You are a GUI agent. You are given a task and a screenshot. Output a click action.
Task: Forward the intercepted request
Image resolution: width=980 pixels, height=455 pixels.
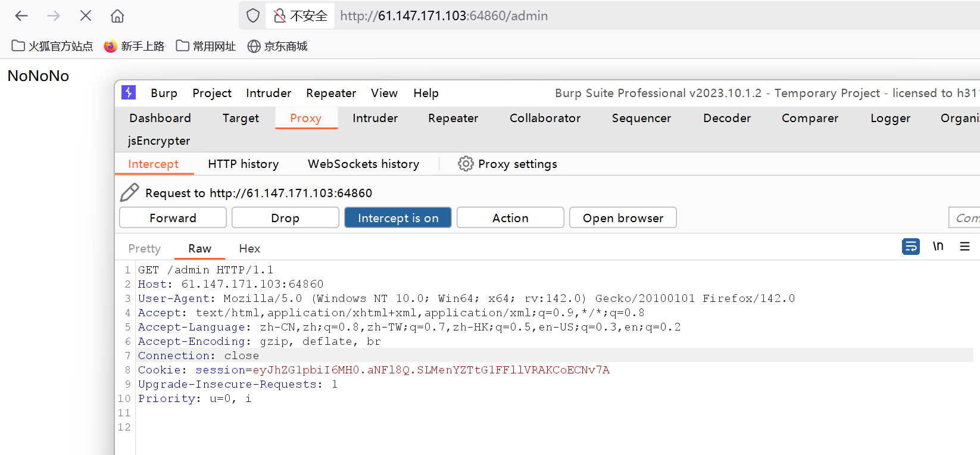(173, 218)
